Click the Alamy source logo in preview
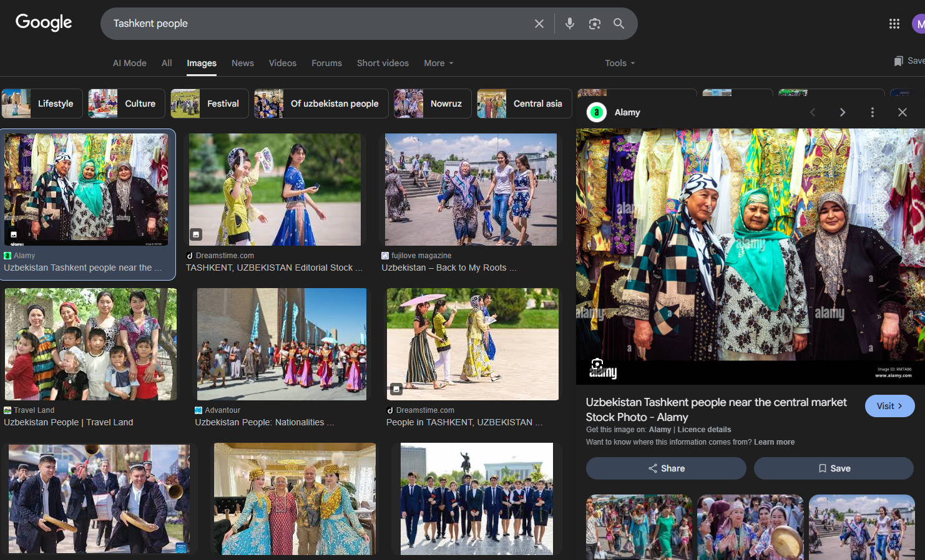 (x=597, y=112)
